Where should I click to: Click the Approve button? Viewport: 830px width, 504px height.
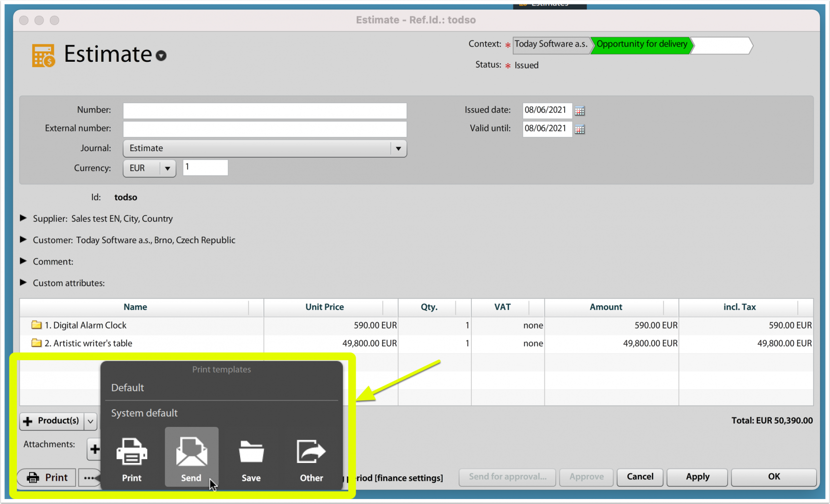pyautogui.click(x=586, y=477)
